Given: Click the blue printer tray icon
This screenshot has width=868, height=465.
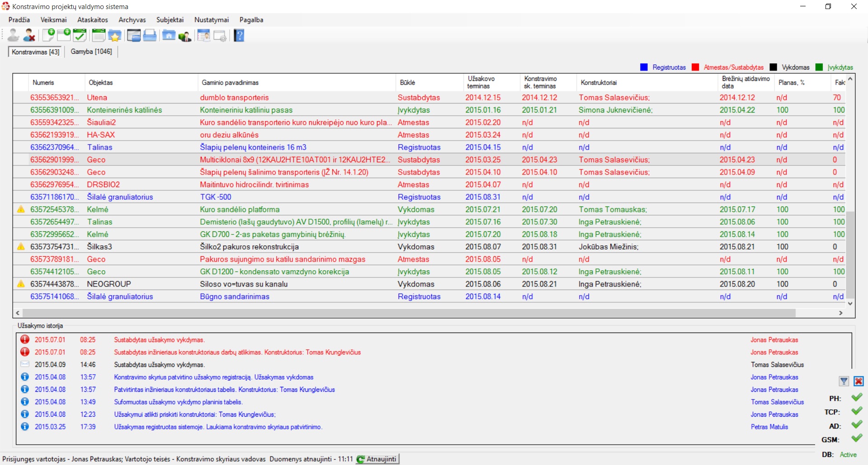Looking at the screenshot, I should point(150,35).
